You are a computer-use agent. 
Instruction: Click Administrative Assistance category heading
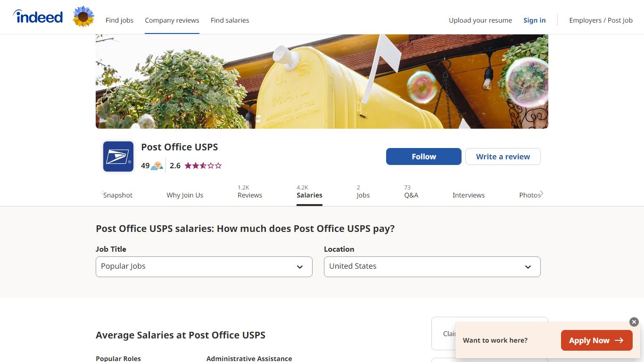pos(249,359)
